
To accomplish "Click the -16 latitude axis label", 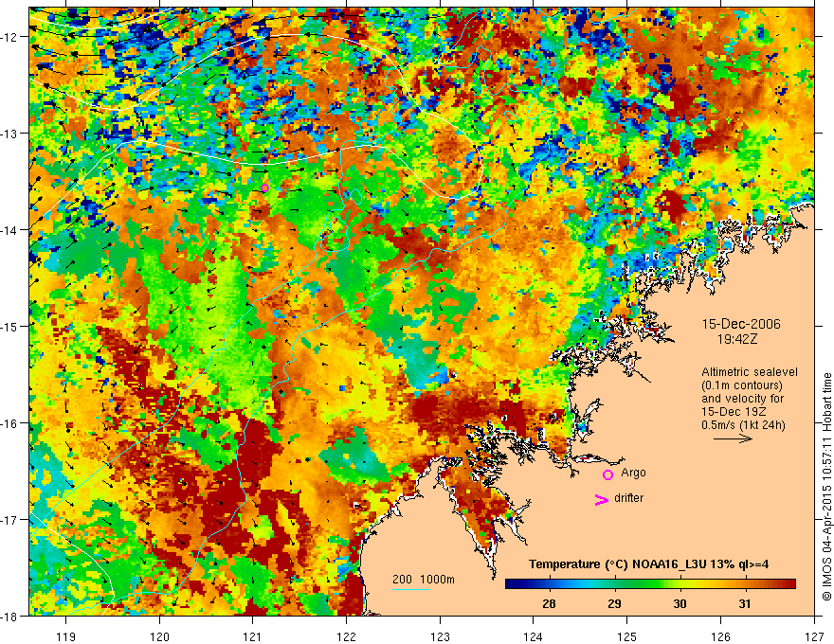I will (x=9, y=423).
